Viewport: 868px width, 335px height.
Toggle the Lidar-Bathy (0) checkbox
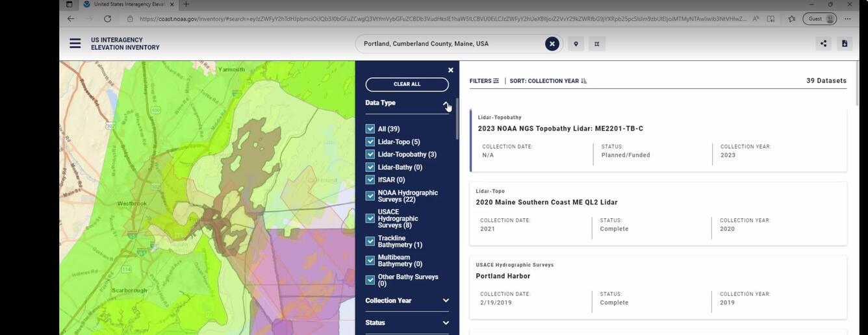[370, 167]
